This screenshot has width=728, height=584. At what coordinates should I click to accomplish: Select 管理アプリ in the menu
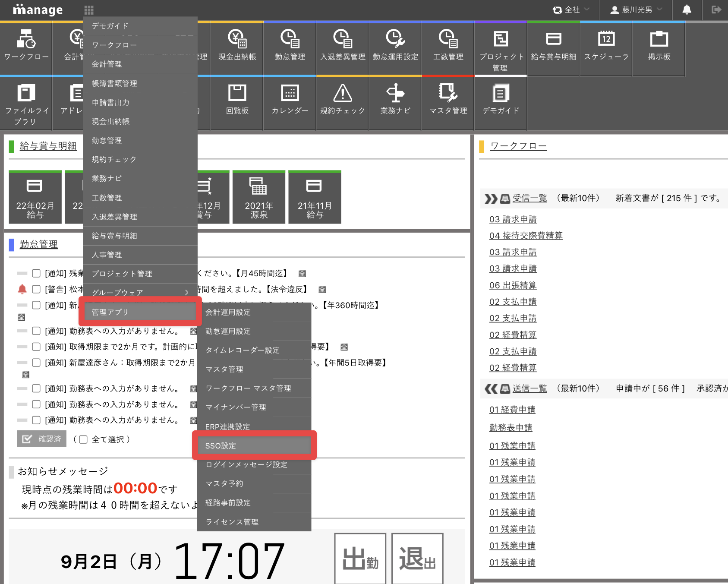point(140,312)
